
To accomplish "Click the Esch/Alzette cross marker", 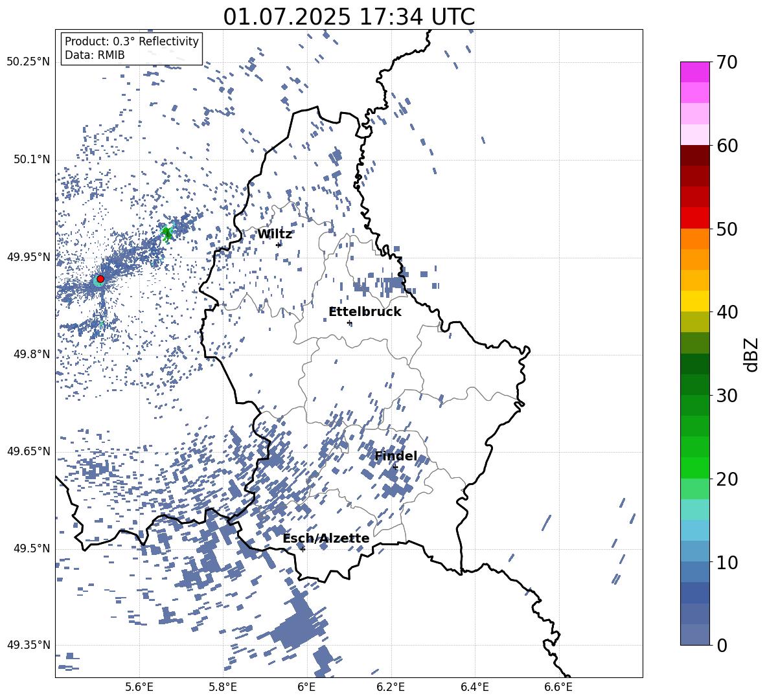I will [303, 549].
